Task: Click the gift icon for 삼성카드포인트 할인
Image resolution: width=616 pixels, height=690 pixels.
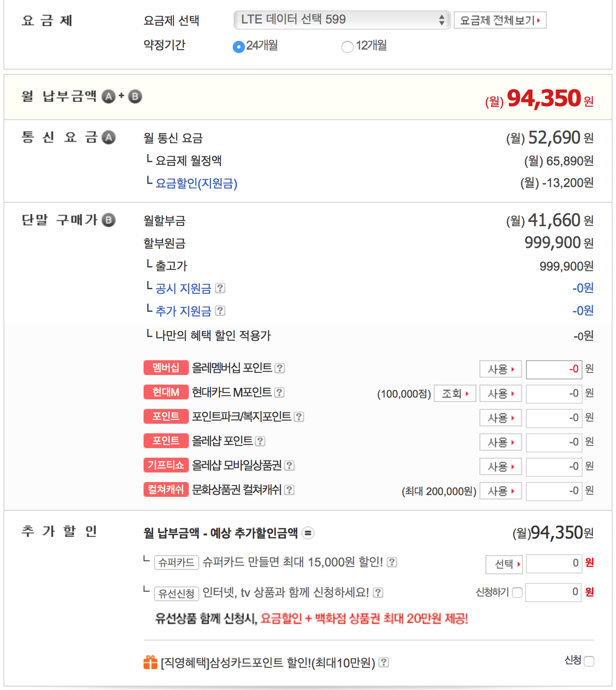Action: (151, 662)
